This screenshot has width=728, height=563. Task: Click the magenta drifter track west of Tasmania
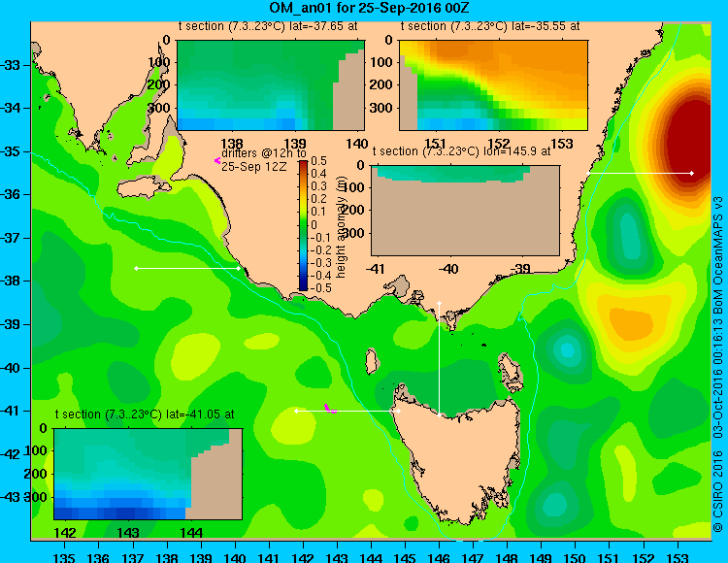(x=329, y=409)
